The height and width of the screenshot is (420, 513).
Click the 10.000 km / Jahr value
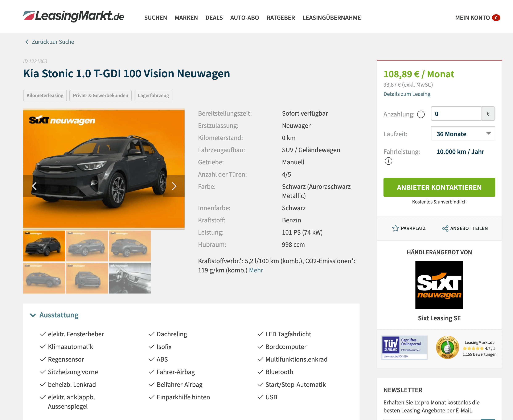(460, 152)
